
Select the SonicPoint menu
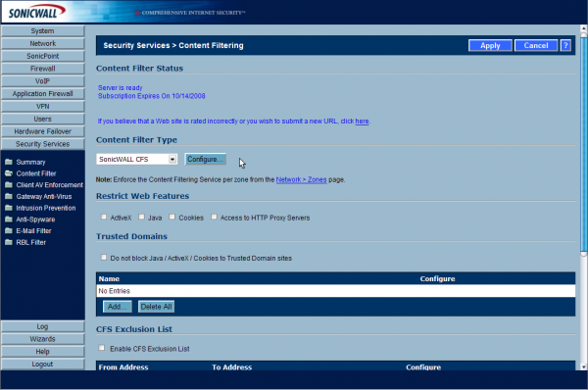(43, 56)
